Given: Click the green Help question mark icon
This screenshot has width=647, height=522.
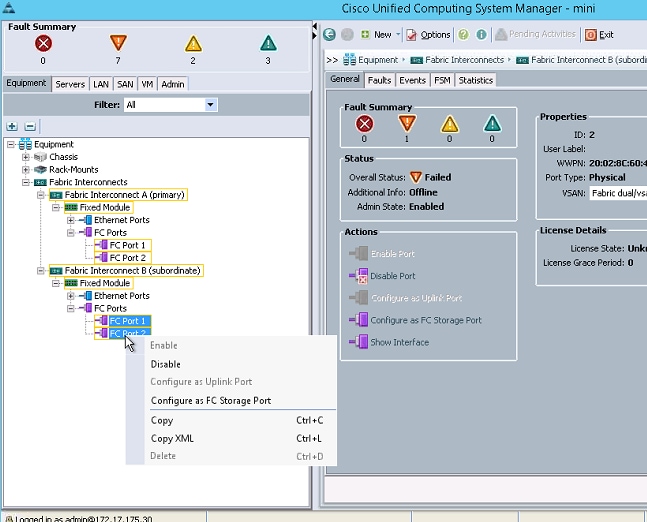Looking at the screenshot, I should [x=463, y=35].
